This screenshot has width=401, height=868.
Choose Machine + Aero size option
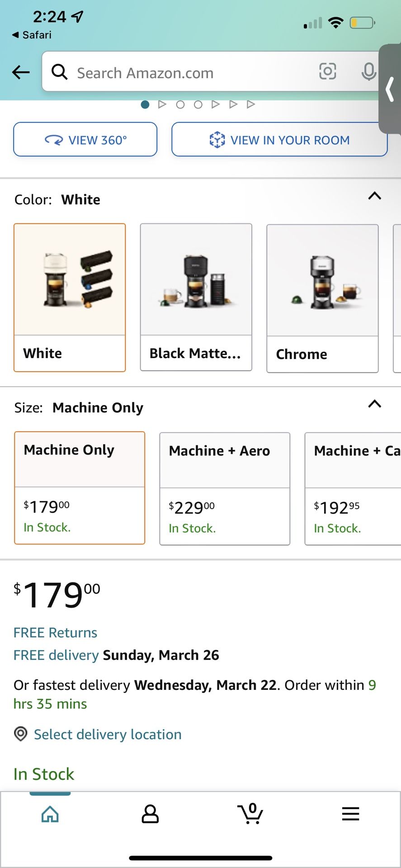[225, 489]
